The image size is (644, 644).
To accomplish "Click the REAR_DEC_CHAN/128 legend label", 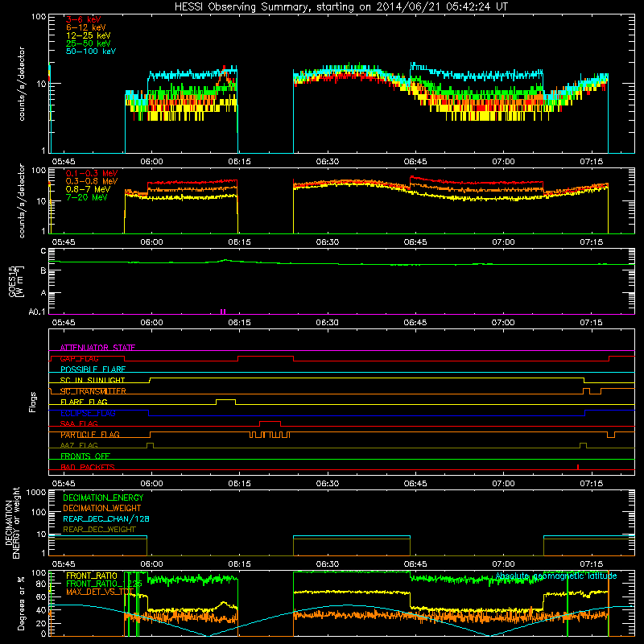I will (106, 518).
